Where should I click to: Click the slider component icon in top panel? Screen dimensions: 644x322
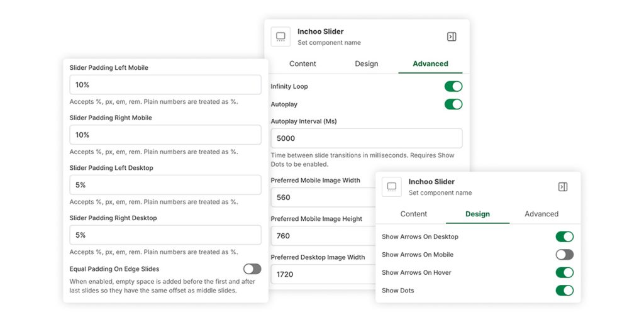(x=280, y=36)
